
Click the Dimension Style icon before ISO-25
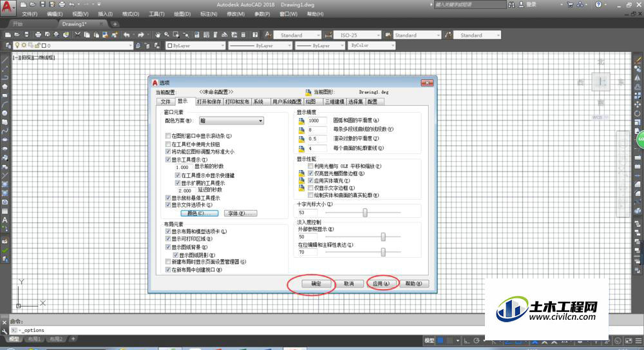point(328,35)
